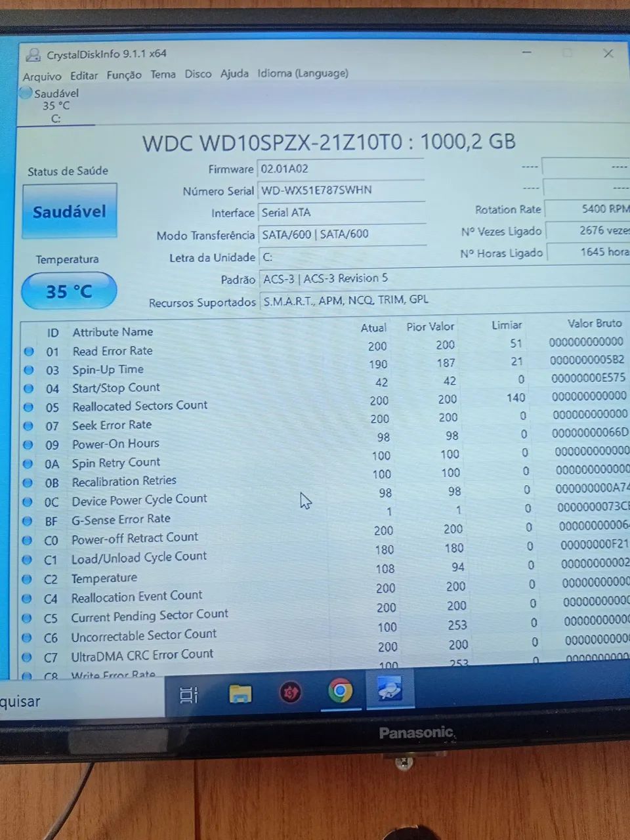Click status dot for Recalibration Retries
The height and width of the screenshot is (840, 630).
point(28,483)
